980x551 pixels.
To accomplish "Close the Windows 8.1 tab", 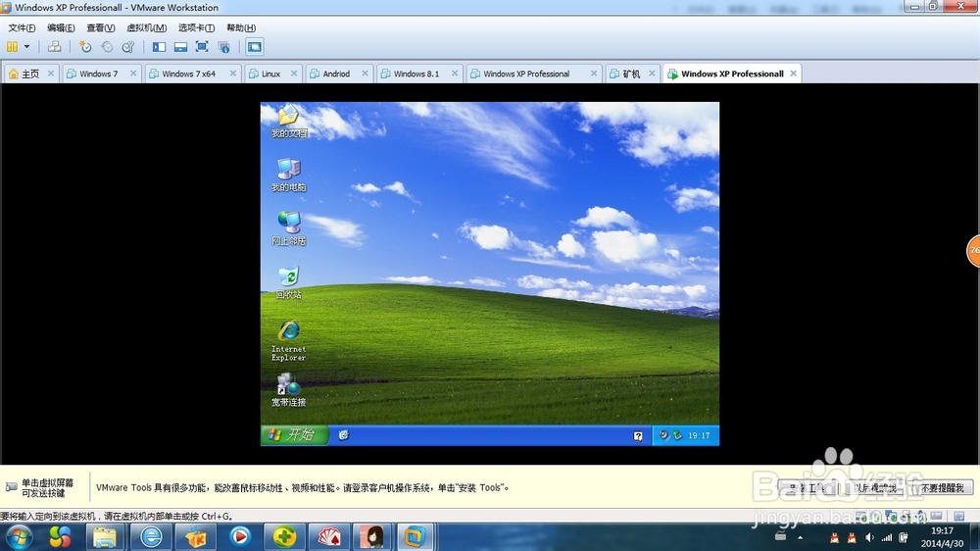I will [x=455, y=74].
